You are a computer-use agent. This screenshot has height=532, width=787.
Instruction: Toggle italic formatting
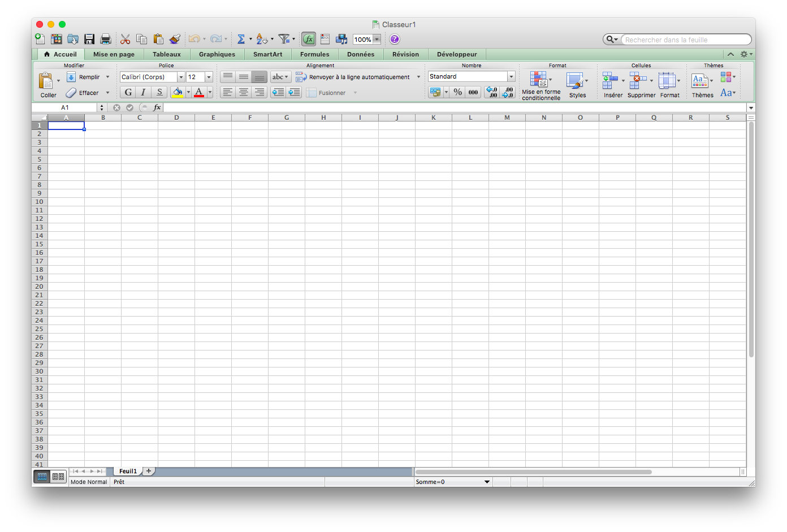coord(143,92)
